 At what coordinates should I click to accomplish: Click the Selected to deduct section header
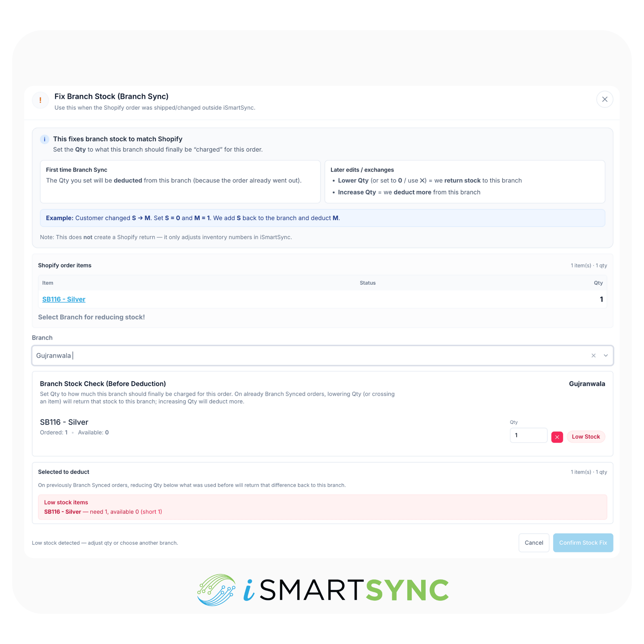pos(63,472)
